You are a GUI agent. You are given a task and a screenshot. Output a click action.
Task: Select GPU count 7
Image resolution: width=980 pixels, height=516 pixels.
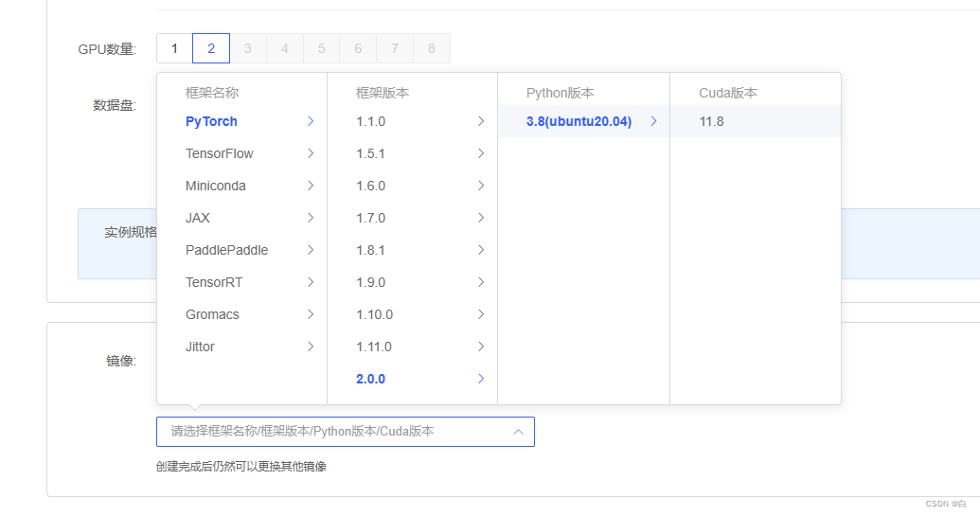395,48
